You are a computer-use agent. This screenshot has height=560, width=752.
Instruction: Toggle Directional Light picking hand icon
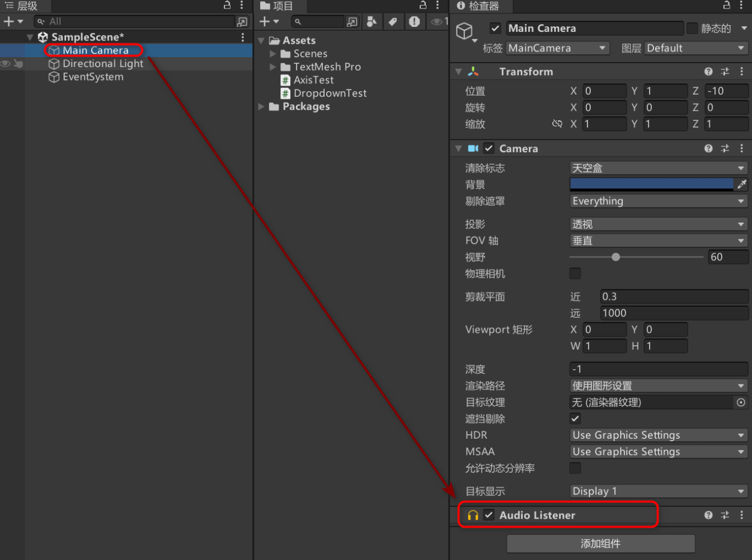tap(18, 64)
